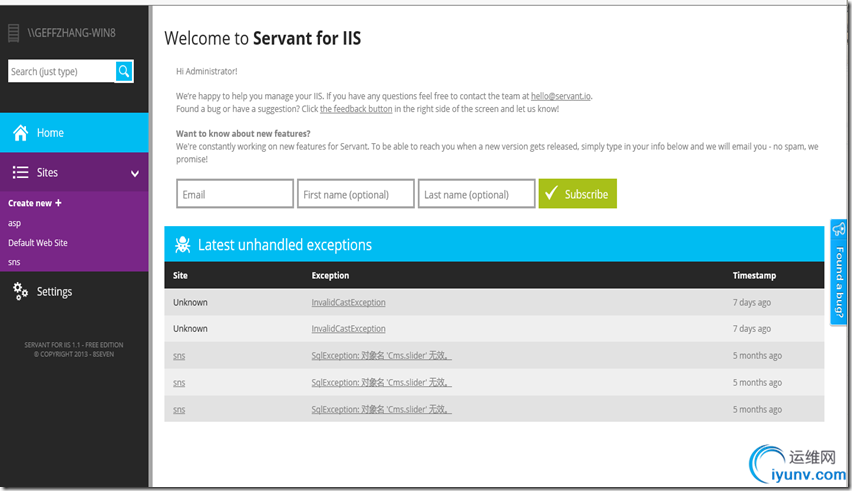Screen dimensions: 852x491
Task: Focus the Email input field
Action: click(x=235, y=193)
